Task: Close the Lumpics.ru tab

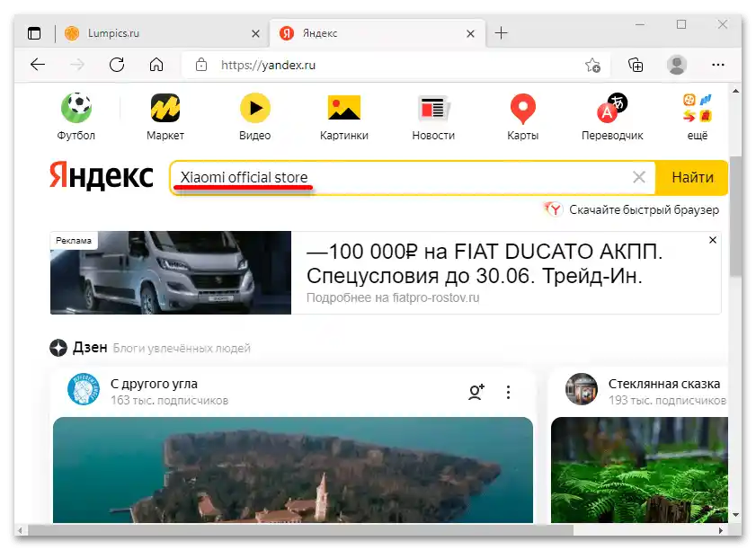Action: click(255, 33)
